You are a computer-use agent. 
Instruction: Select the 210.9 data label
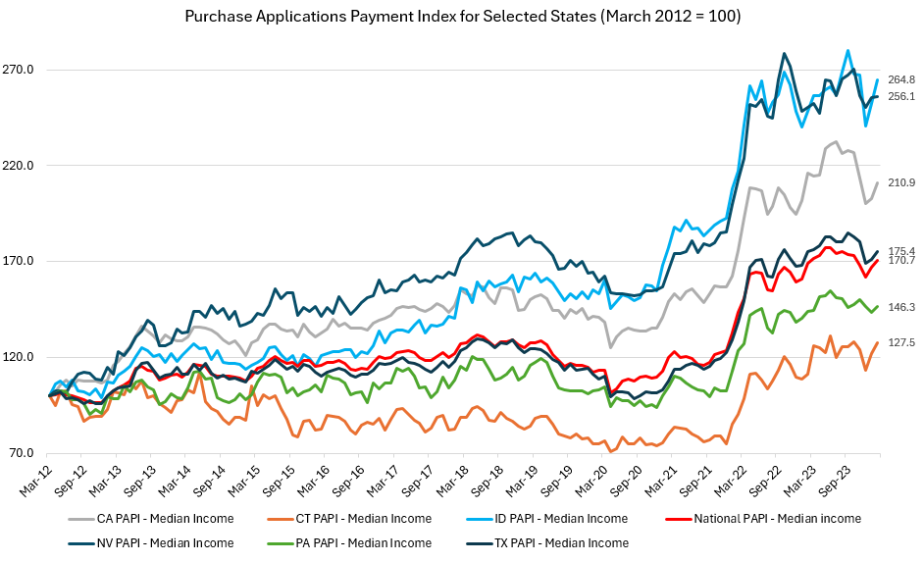[x=900, y=183]
